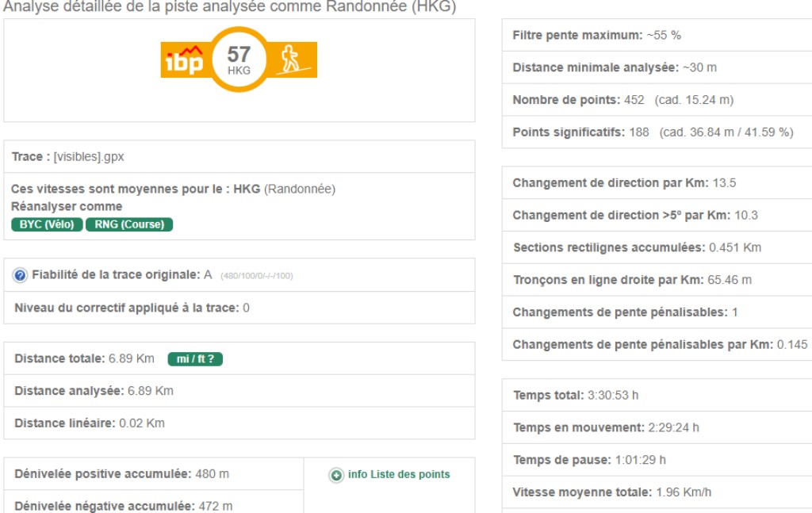Click the Filtre pente maximum row

click(x=596, y=35)
